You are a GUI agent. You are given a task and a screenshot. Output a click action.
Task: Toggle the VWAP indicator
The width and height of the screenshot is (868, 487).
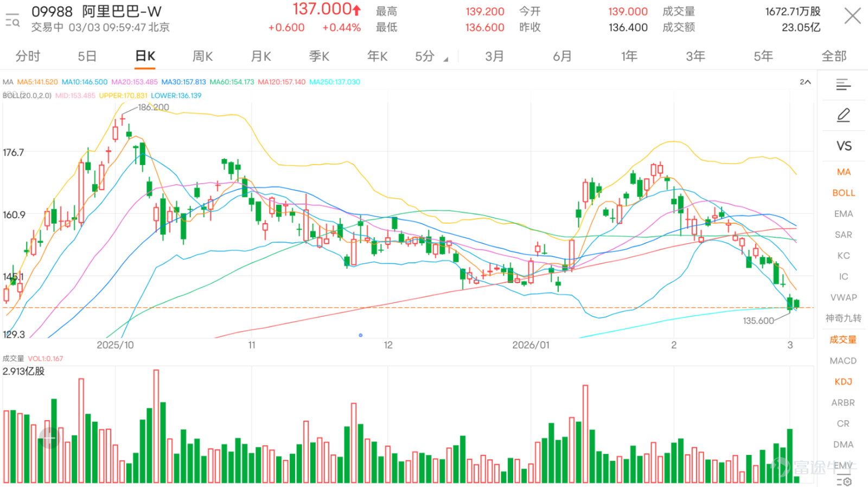tap(844, 298)
